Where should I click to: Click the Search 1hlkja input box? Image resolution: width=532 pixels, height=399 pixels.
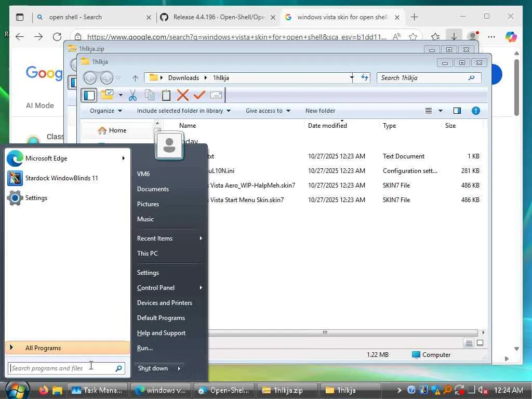click(429, 78)
